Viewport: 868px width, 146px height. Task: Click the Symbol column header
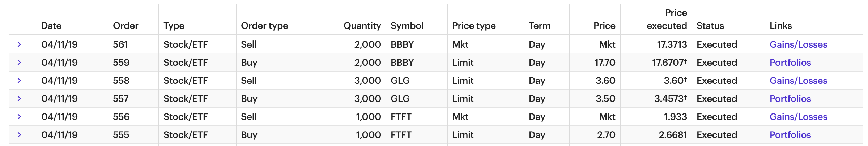[407, 26]
